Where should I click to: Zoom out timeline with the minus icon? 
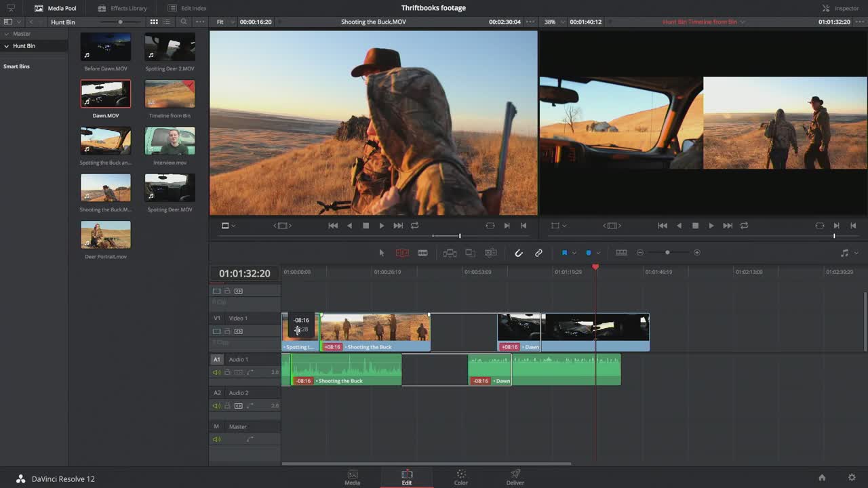(639, 253)
